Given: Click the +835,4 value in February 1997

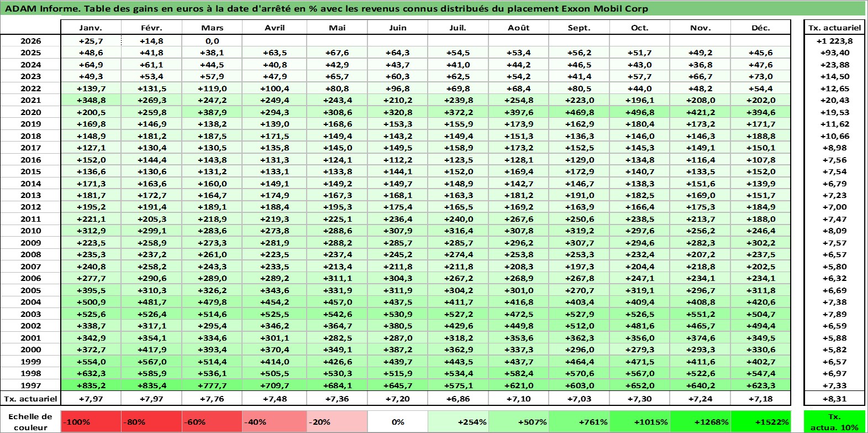Looking at the screenshot, I should coord(151,385).
